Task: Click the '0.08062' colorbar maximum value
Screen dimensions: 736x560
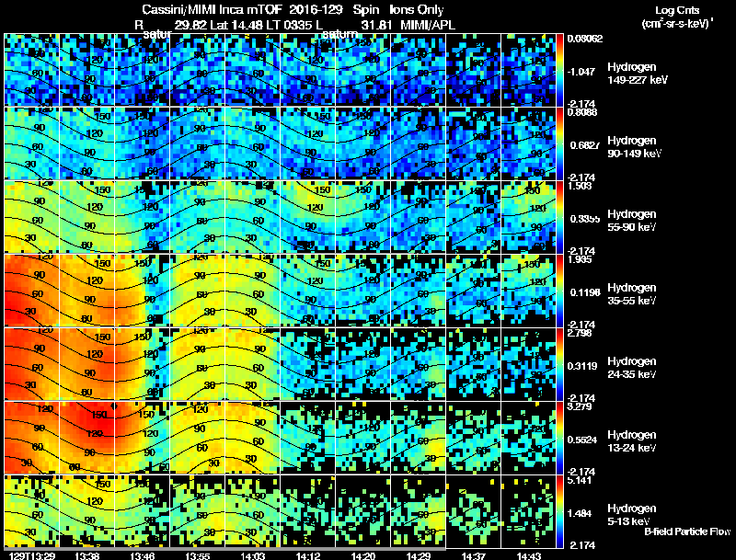Action: [585, 39]
